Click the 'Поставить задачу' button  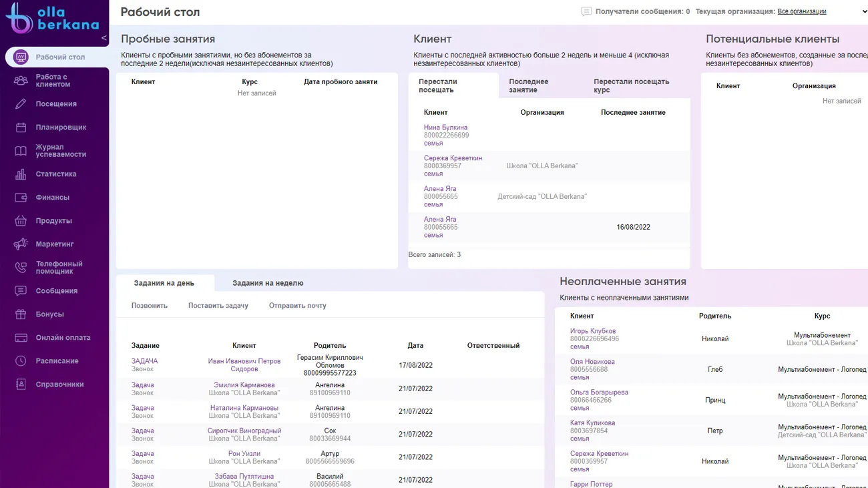(218, 306)
